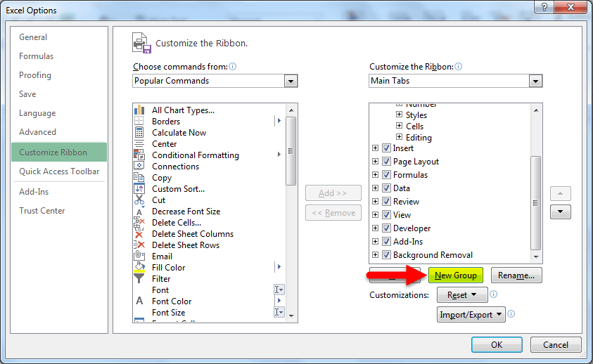593x364 pixels.
Task: Expand the Fill Color submenu arrow
Action: pyautogui.click(x=279, y=267)
